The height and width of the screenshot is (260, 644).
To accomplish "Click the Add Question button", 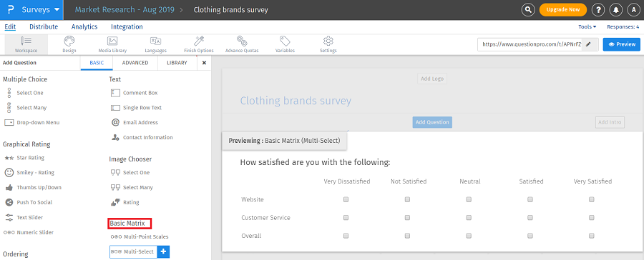I will [x=432, y=122].
